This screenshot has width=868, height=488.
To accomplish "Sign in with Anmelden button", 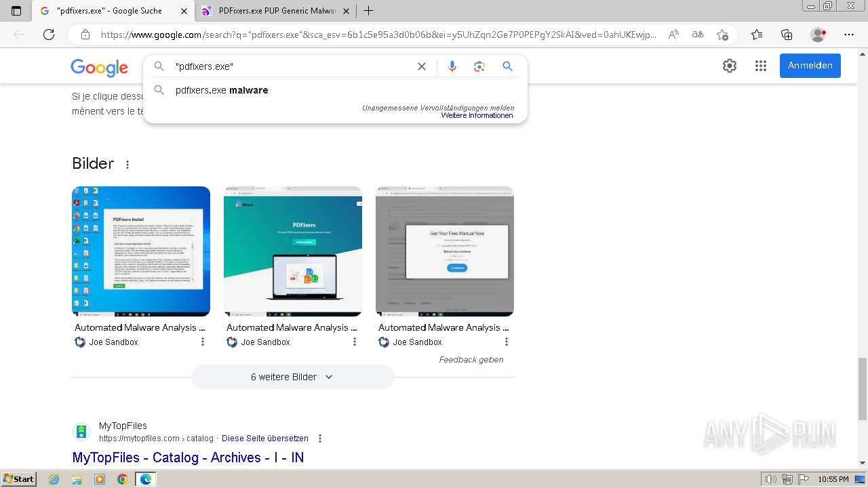I will click(810, 66).
